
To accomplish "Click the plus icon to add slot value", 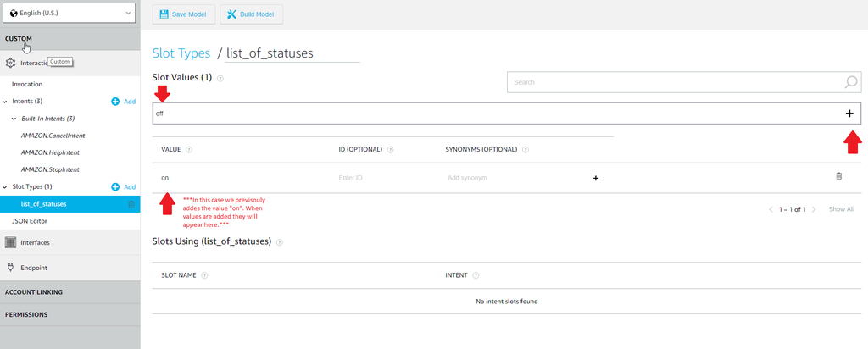I will coord(849,114).
